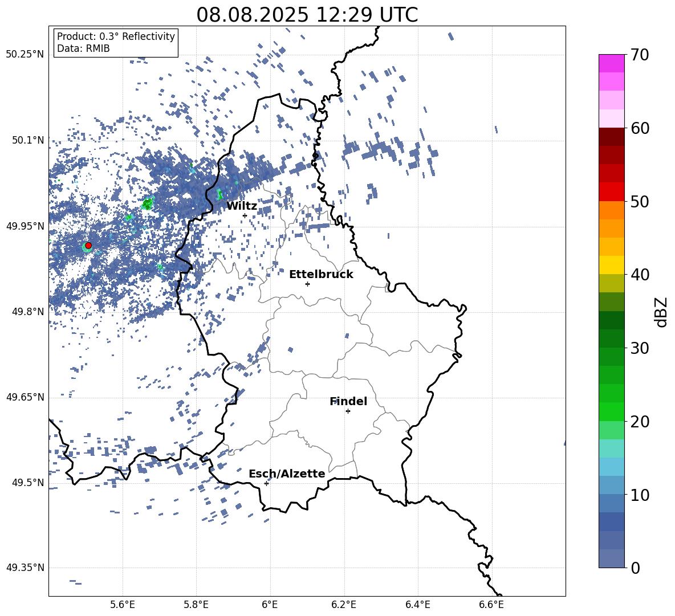Click the 49.35°N latitude label

point(25,568)
